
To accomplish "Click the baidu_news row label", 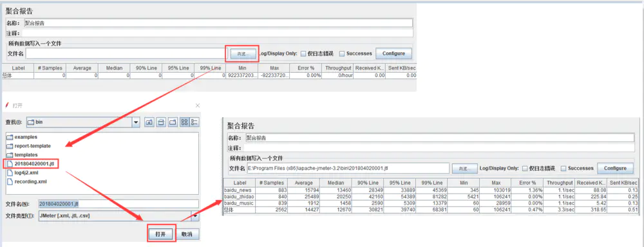I will 238,190.
